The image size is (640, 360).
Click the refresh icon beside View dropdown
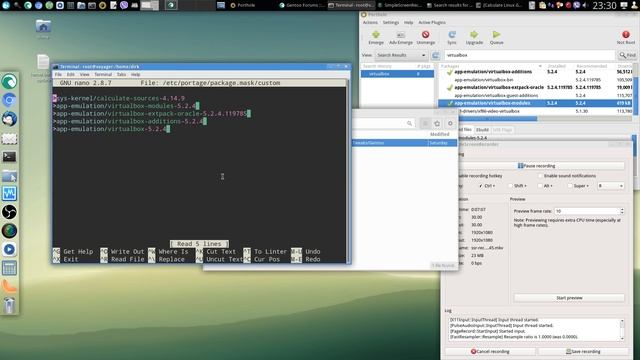coord(436,55)
